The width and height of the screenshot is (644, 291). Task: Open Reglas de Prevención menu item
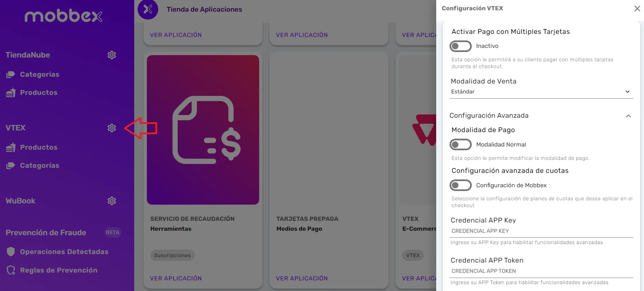coord(59,270)
